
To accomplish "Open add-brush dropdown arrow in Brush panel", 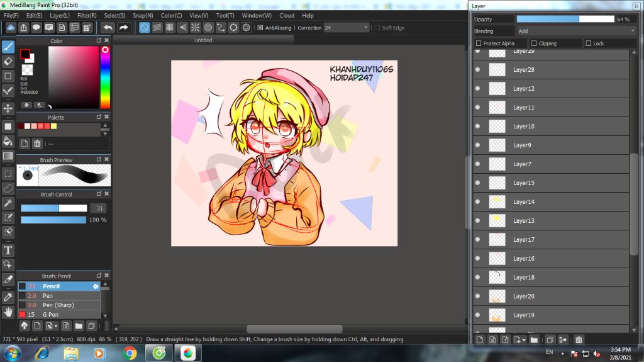I will [x=56, y=326].
